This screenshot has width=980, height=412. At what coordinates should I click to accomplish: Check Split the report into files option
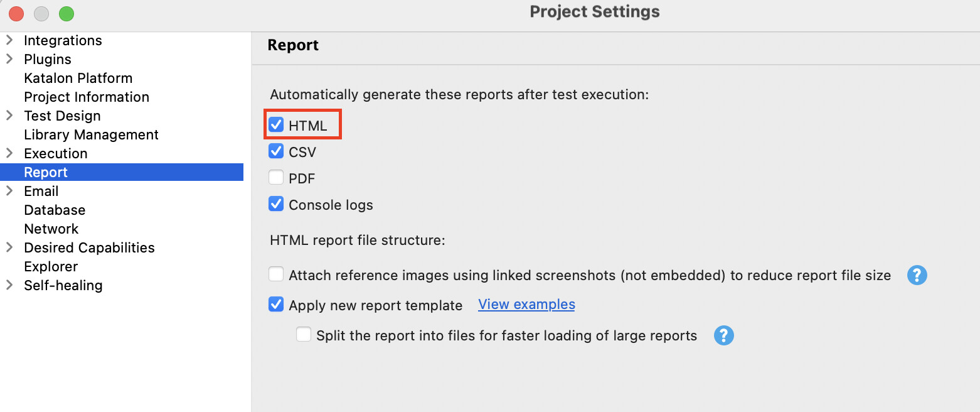pyautogui.click(x=304, y=335)
